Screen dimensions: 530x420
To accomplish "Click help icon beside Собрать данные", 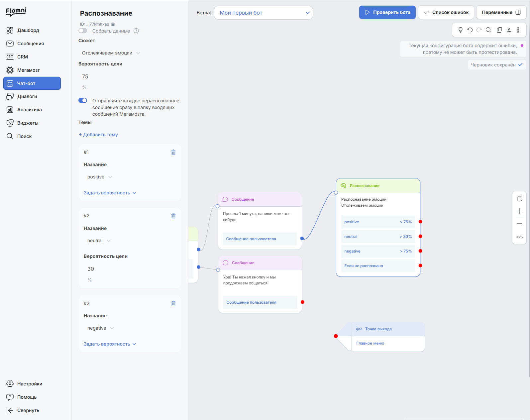I will pyautogui.click(x=136, y=31).
